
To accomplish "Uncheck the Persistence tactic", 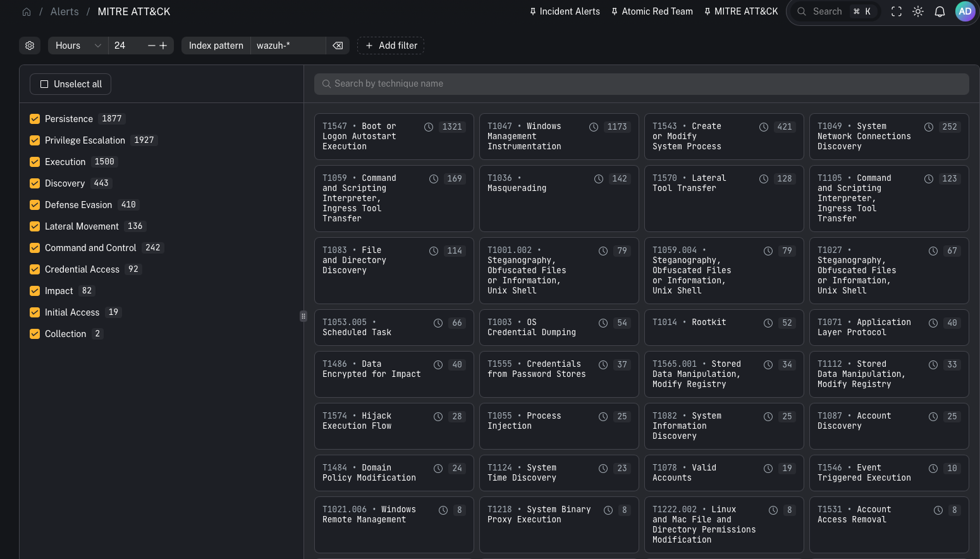I will [35, 119].
